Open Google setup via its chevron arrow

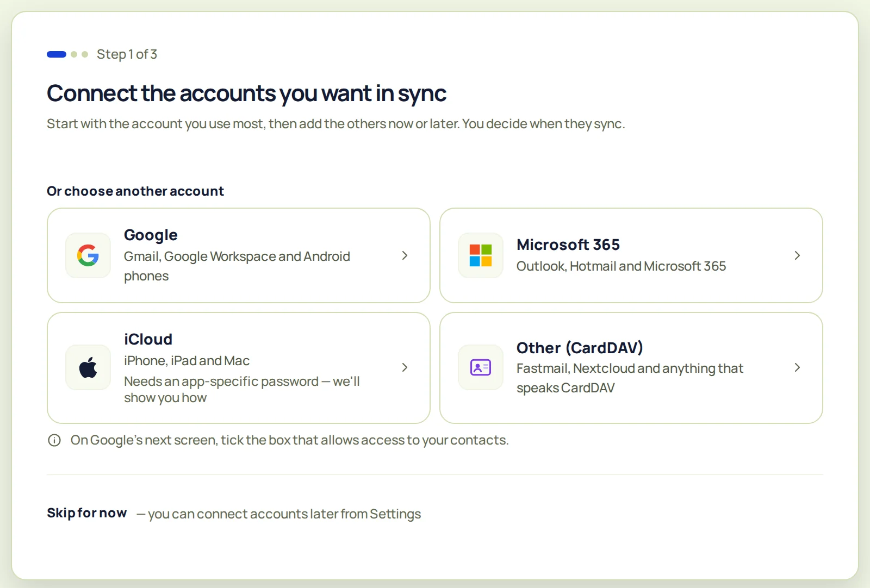405,255
